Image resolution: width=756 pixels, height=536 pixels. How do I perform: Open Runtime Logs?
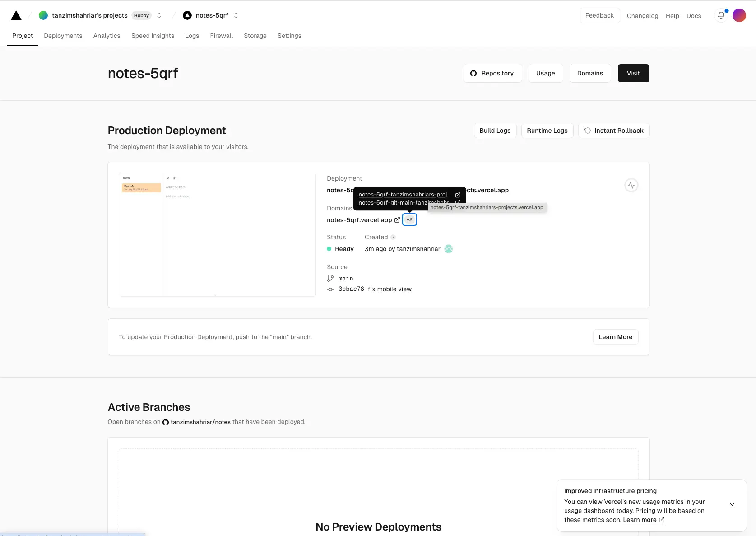point(547,131)
